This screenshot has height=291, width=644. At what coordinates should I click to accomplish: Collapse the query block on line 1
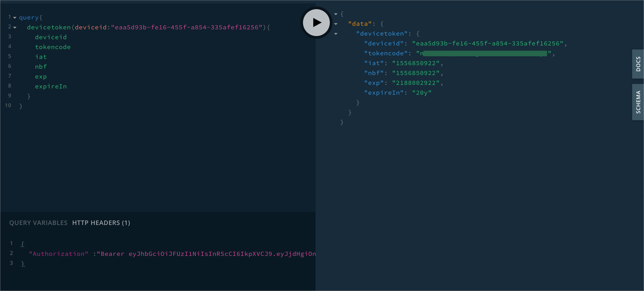coord(15,18)
